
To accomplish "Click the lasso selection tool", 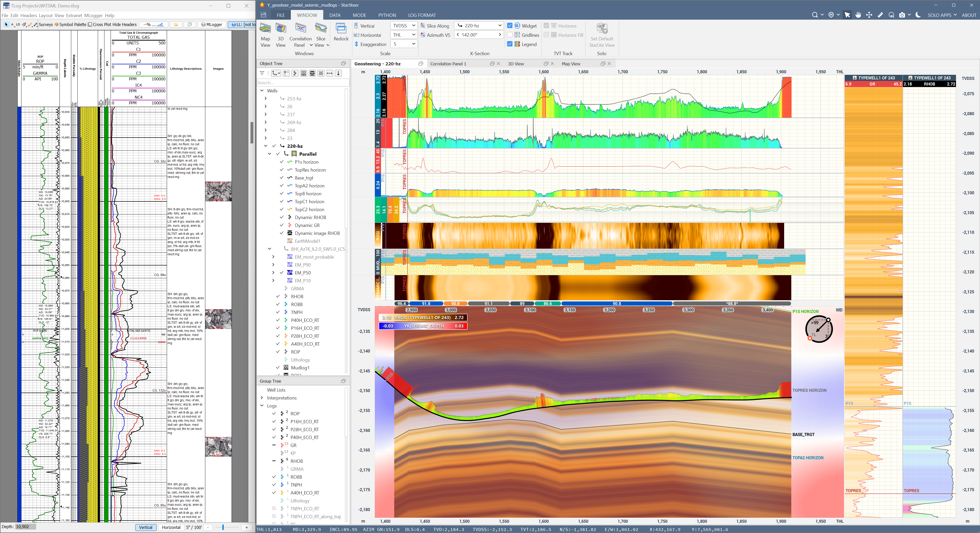I will (891, 15).
